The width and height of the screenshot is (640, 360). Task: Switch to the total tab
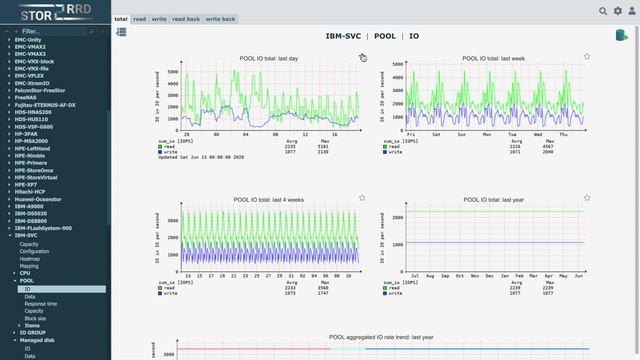pos(120,19)
